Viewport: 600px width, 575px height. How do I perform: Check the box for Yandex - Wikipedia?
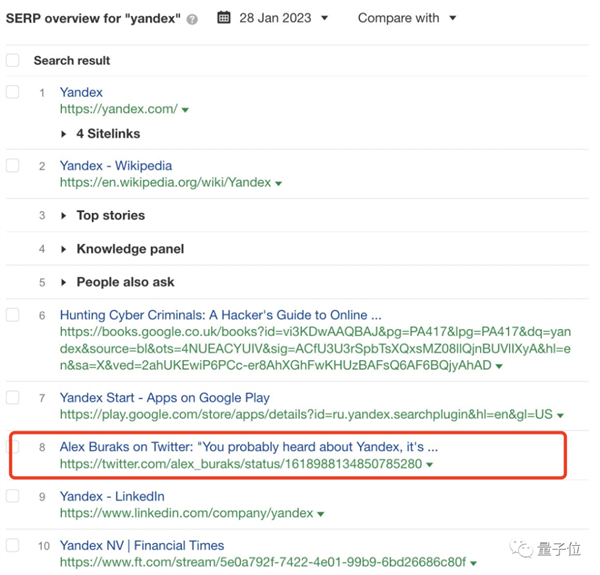click(x=13, y=165)
